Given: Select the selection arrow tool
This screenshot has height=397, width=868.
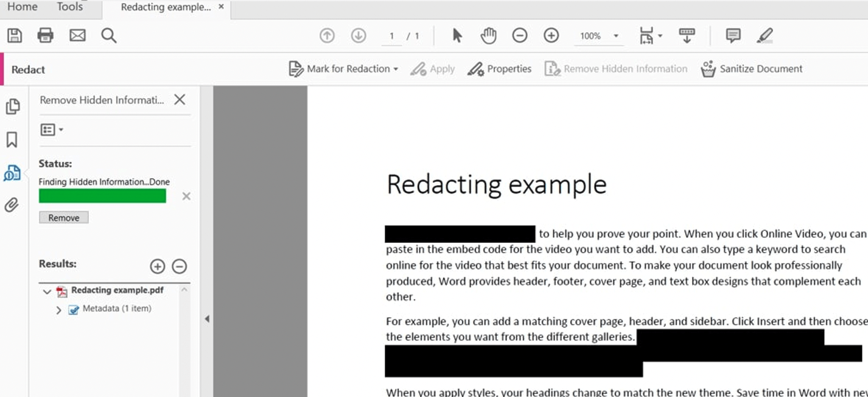Looking at the screenshot, I should point(455,35).
